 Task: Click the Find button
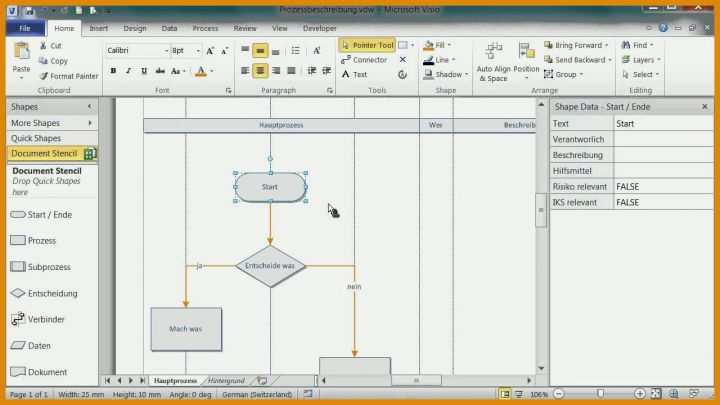pos(637,45)
